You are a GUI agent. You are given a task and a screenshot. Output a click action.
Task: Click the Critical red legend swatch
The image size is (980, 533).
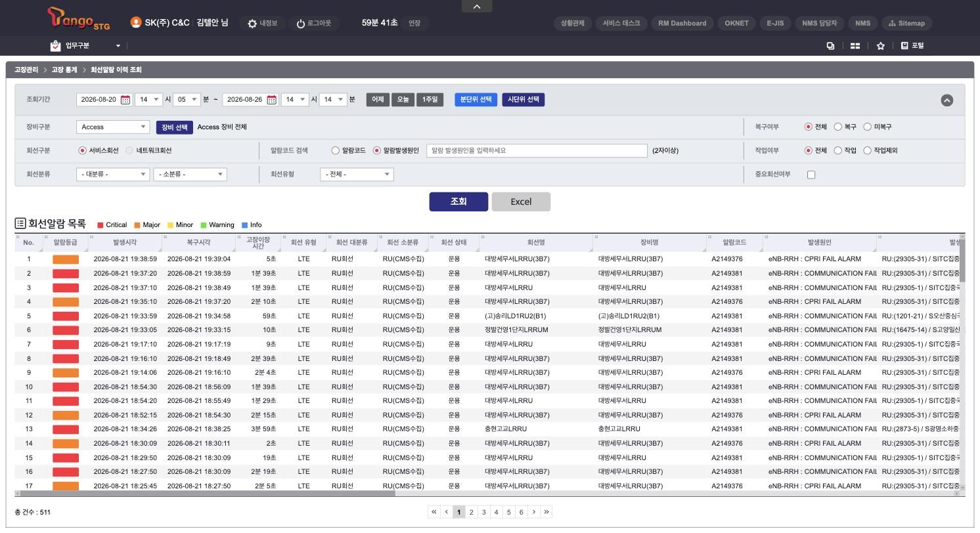point(100,225)
